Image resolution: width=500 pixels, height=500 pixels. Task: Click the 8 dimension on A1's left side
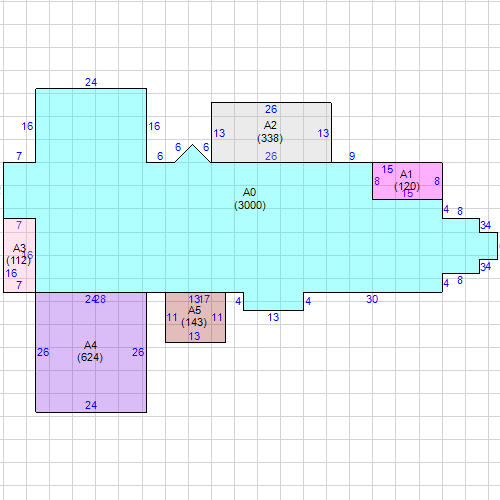coord(377,181)
